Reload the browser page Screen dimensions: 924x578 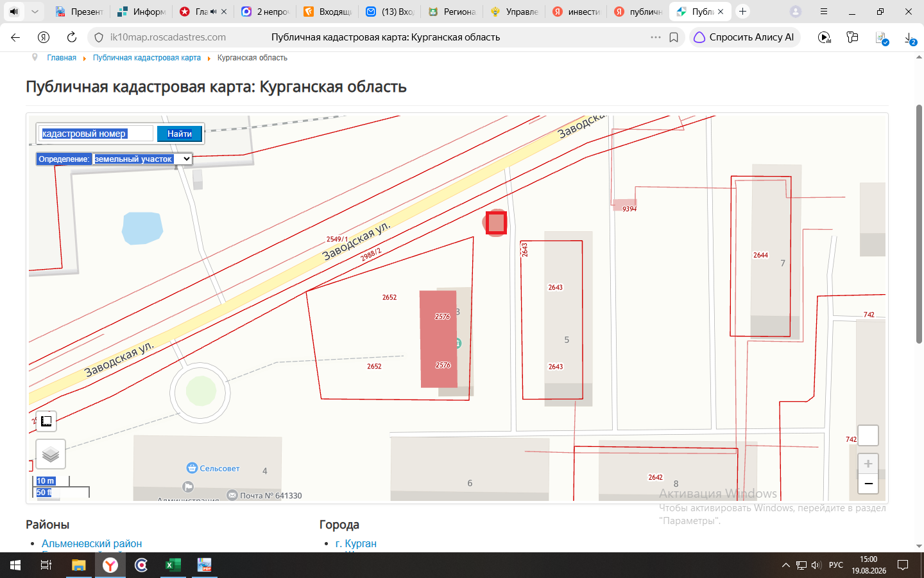pos(72,37)
